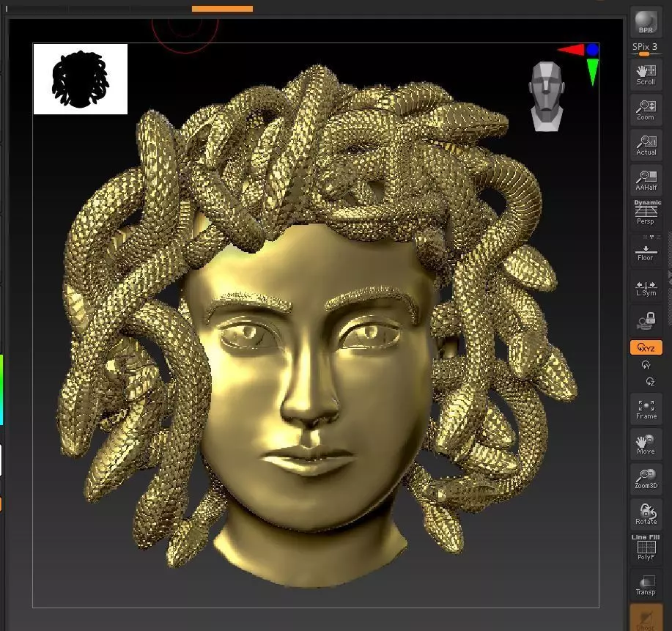
Task: Activate AAHalf antialiased half size
Action: [646, 180]
